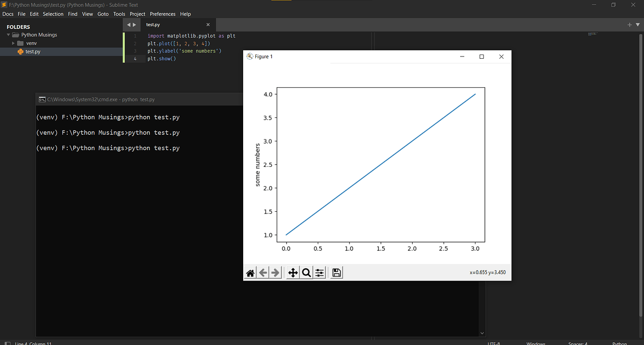Open the View menu
Image resolution: width=644 pixels, height=345 pixels.
[x=88, y=14]
